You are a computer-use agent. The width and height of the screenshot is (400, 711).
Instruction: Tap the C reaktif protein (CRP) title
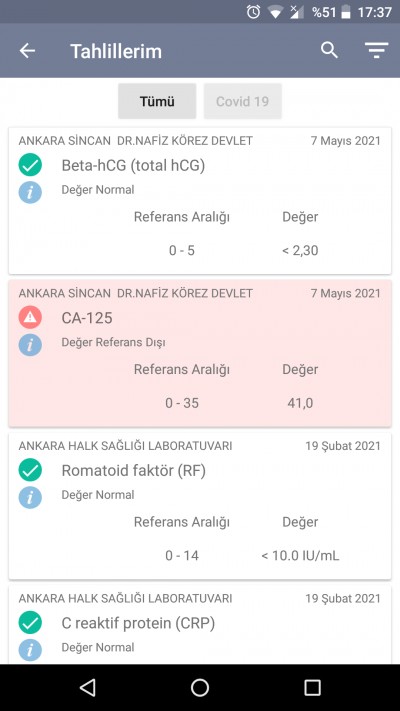138,623
